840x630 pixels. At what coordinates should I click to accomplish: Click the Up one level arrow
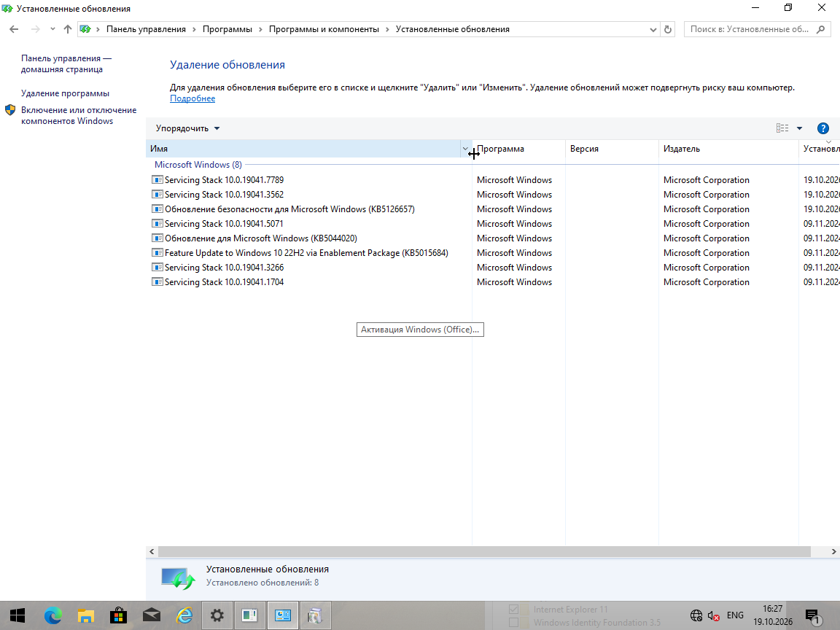tap(68, 29)
